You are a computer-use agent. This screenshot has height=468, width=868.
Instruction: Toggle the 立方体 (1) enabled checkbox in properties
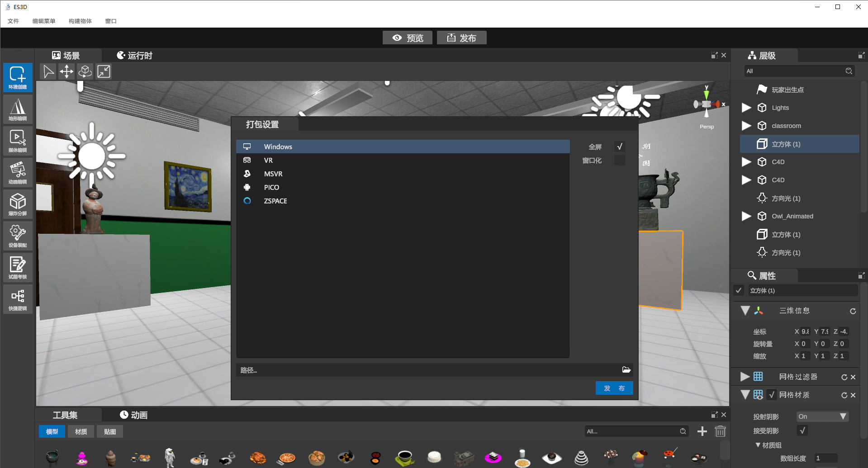(x=739, y=290)
